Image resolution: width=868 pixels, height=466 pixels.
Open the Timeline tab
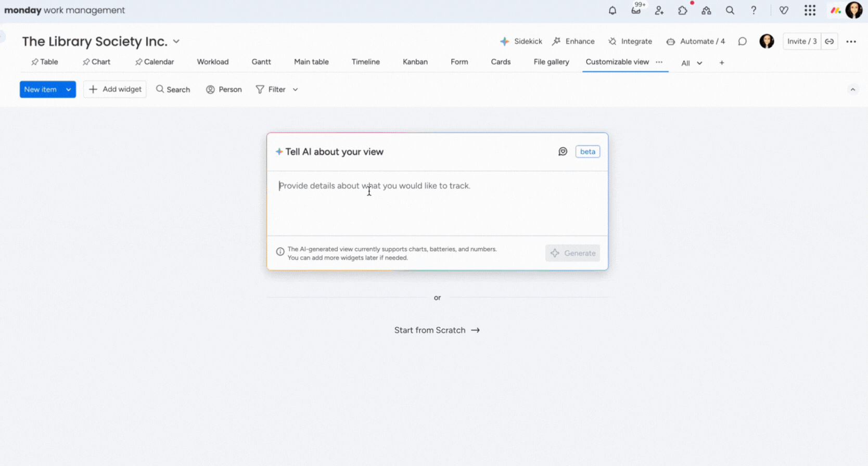tap(366, 62)
